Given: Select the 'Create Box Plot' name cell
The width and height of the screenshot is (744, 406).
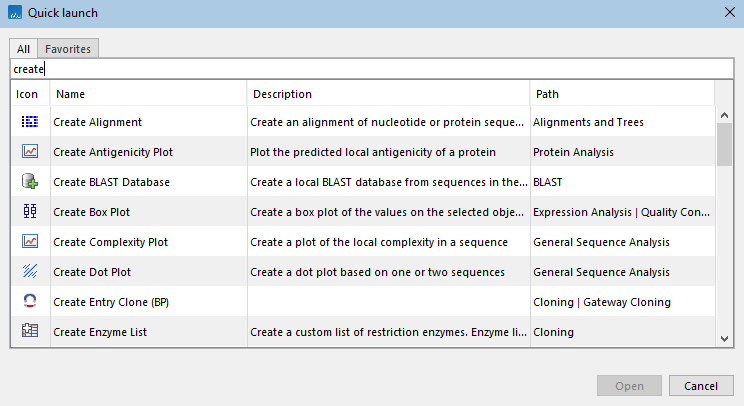Looking at the screenshot, I should [149, 212].
